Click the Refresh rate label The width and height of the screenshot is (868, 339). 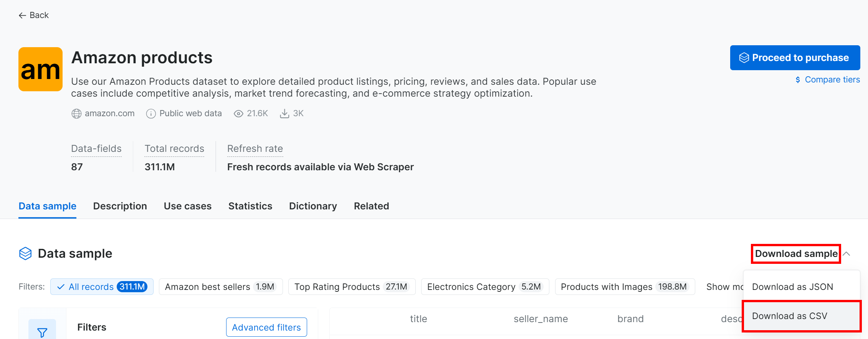(x=255, y=149)
